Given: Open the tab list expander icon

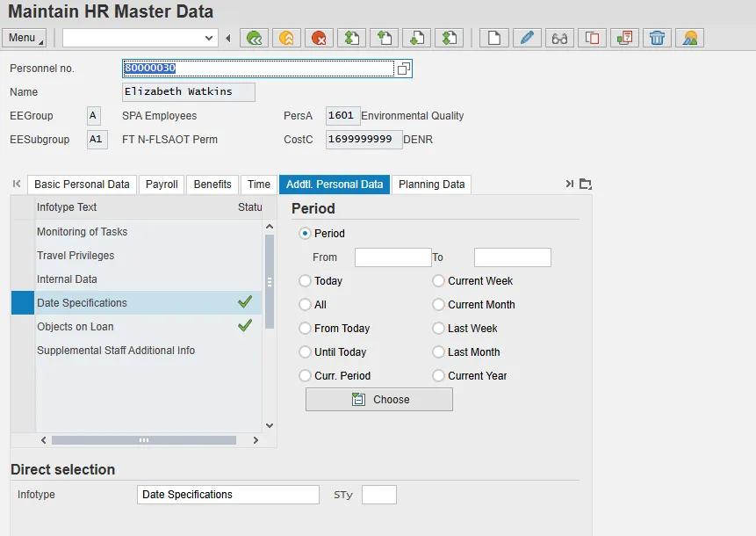Looking at the screenshot, I should (x=586, y=185).
